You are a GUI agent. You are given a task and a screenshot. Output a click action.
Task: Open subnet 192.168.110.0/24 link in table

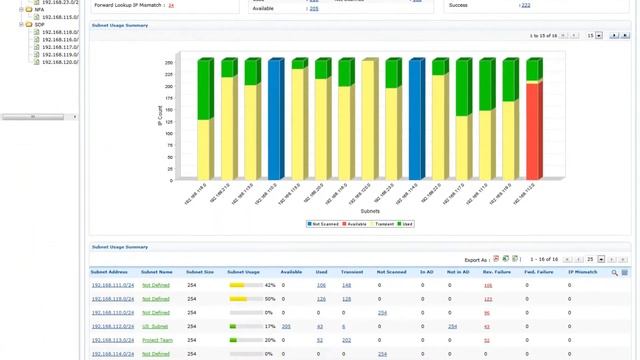(x=113, y=313)
